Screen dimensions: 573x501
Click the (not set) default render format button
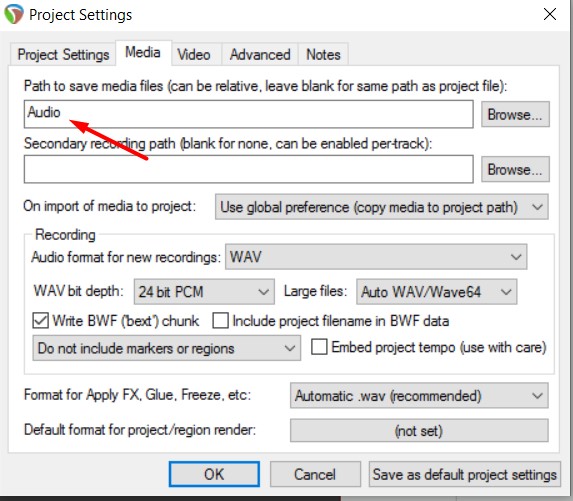tap(419, 430)
